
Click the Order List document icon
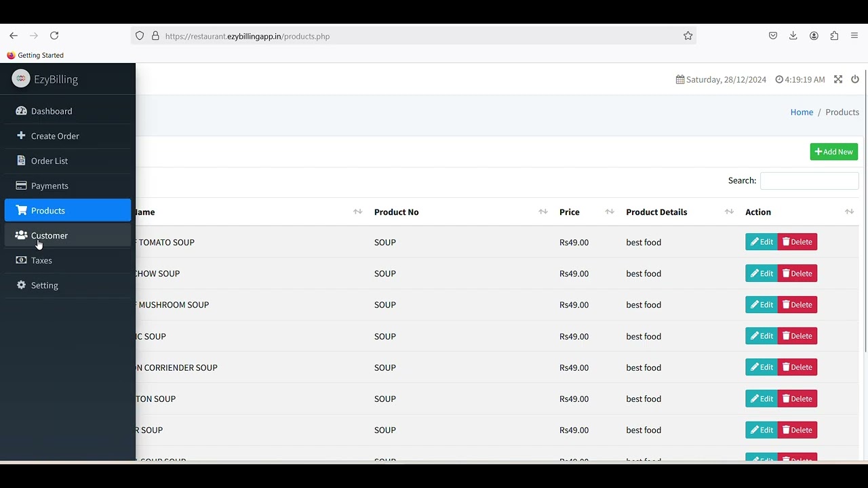[x=21, y=161]
